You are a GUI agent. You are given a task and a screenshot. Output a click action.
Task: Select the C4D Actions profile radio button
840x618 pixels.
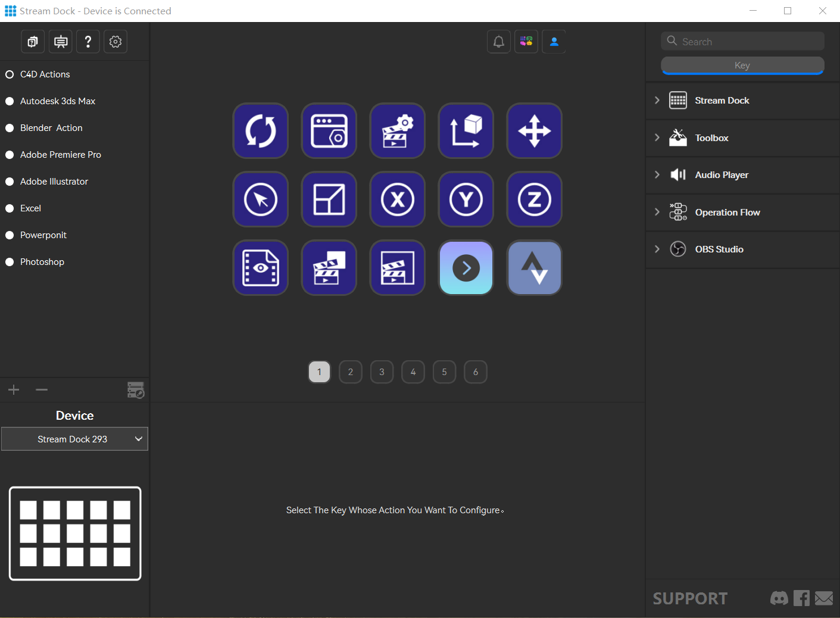click(10, 74)
